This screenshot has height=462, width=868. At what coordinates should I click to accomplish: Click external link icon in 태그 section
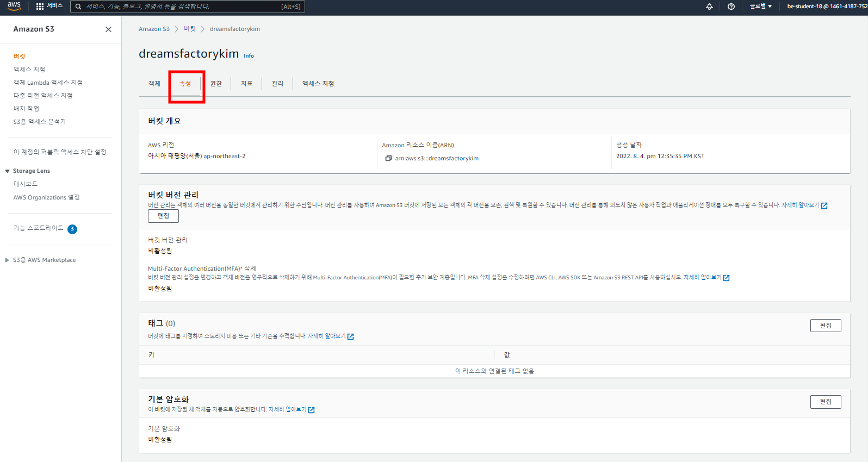351,336
